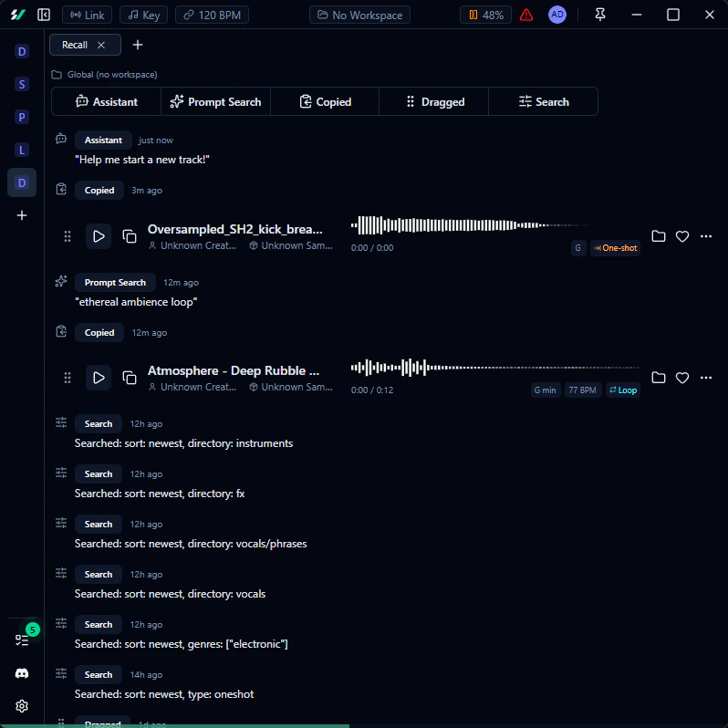This screenshot has height=728, width=728.
Task: Click the Oversampled_SH2_kick drag handle
Action: pyautogui.click(x=68, y=236)
